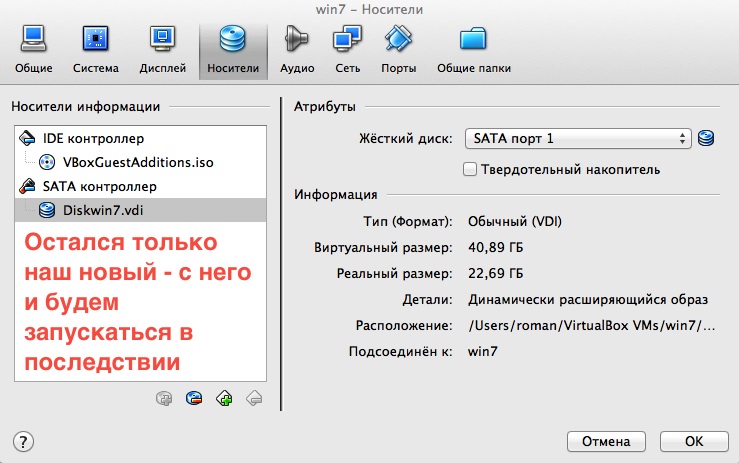This screenshot has width=739, height=463.
Task: Click the greyed-out add attachment icon
Action: tap(164, 398)
